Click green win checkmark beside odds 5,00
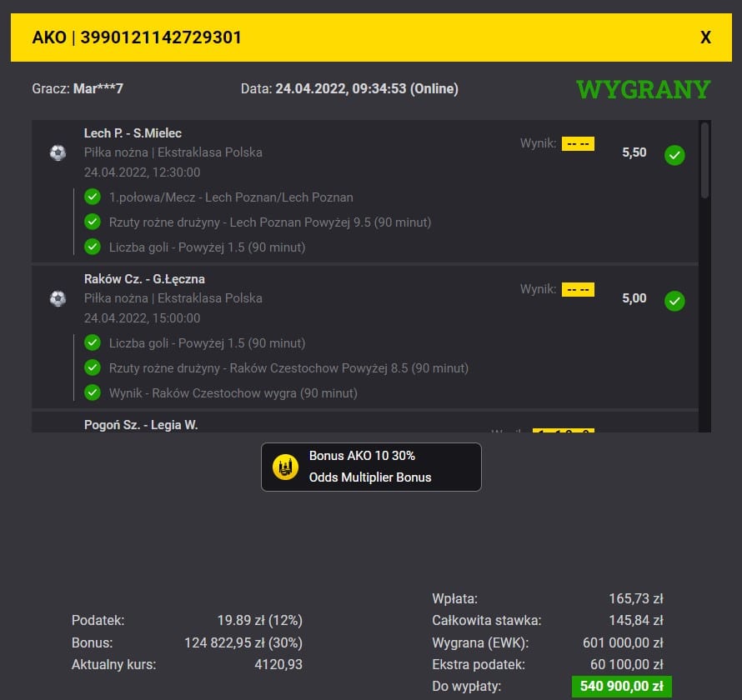This screenshot has height=700, width=742. pyautogui.click(x=674, y=301)
